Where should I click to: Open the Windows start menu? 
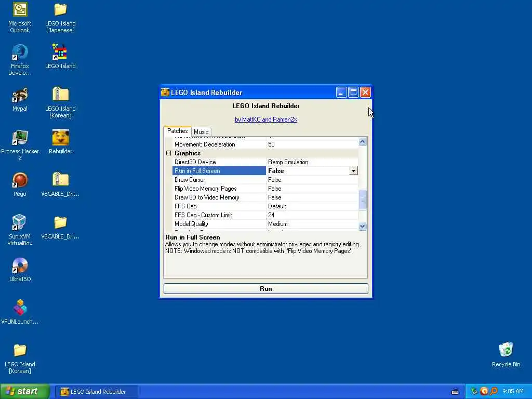click(x=25, y=392)
